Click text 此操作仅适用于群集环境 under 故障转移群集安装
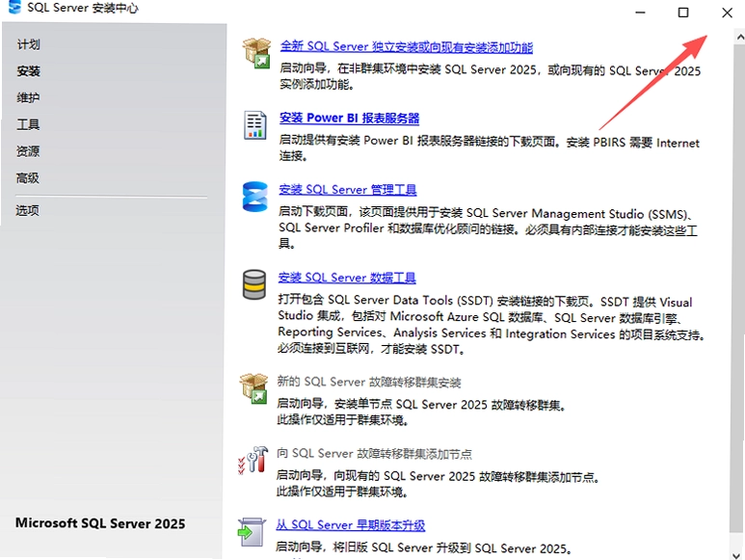745x560 pixels. [342, 420]
